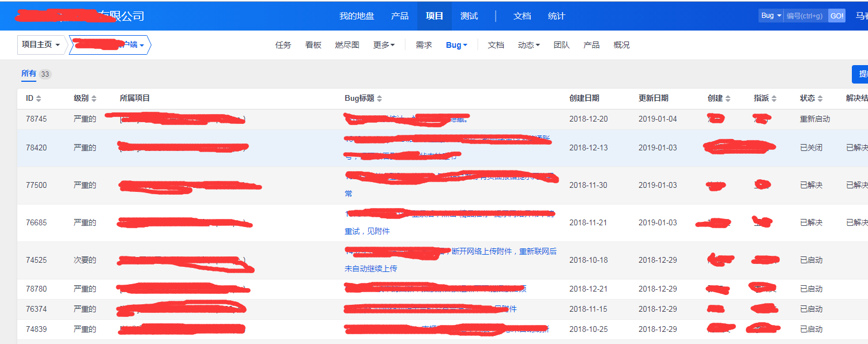Viewport: 868px width, 344px height.
Task: Switch to the 测试 section
Action: click(x=469, y=16)
